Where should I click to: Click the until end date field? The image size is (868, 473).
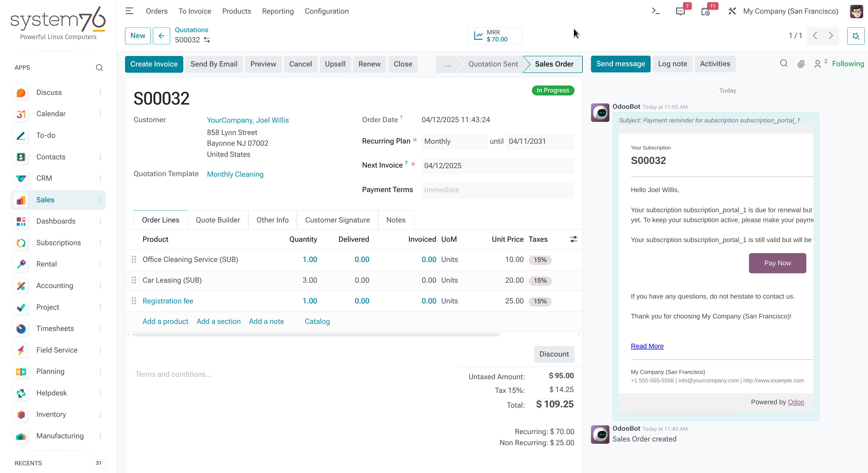(540, 141)
